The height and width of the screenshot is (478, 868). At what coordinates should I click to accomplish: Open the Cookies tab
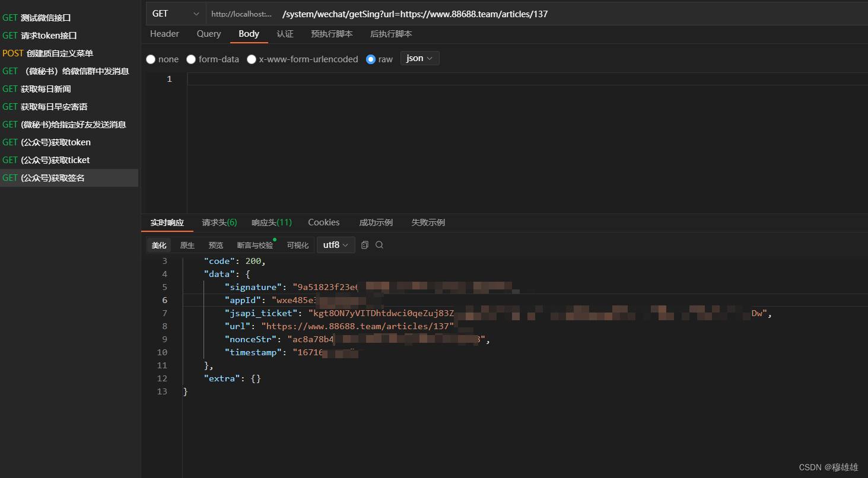click(x=324, y=222)
